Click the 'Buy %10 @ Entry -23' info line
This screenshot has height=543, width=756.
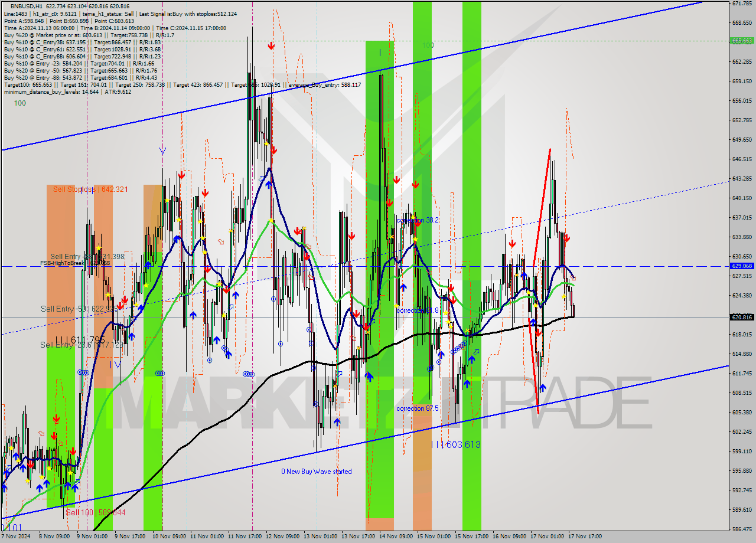79,63
